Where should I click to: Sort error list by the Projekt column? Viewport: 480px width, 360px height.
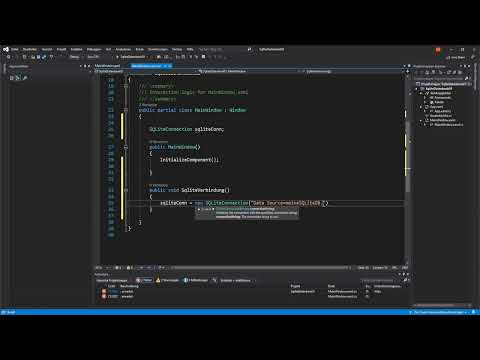295,286
